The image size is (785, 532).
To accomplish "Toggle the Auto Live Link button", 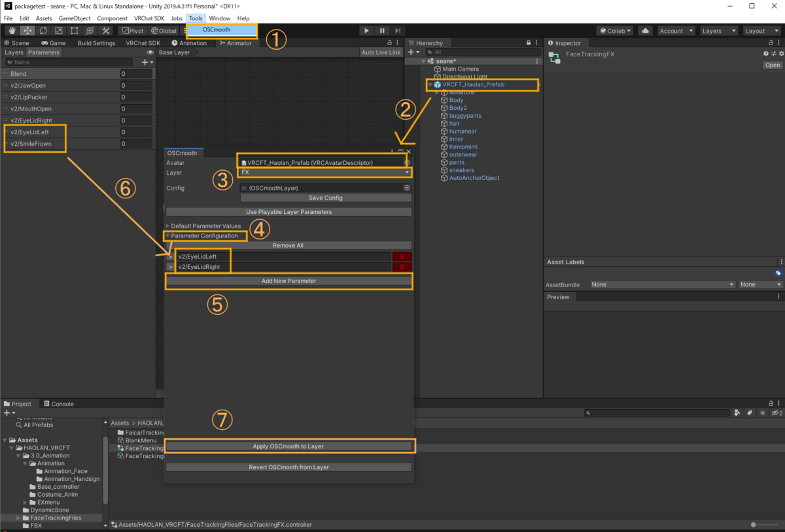I will pos(381,52).
